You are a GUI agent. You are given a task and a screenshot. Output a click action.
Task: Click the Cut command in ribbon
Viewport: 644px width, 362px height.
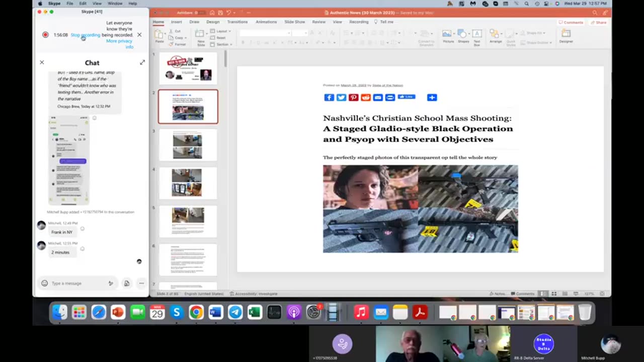175,31
